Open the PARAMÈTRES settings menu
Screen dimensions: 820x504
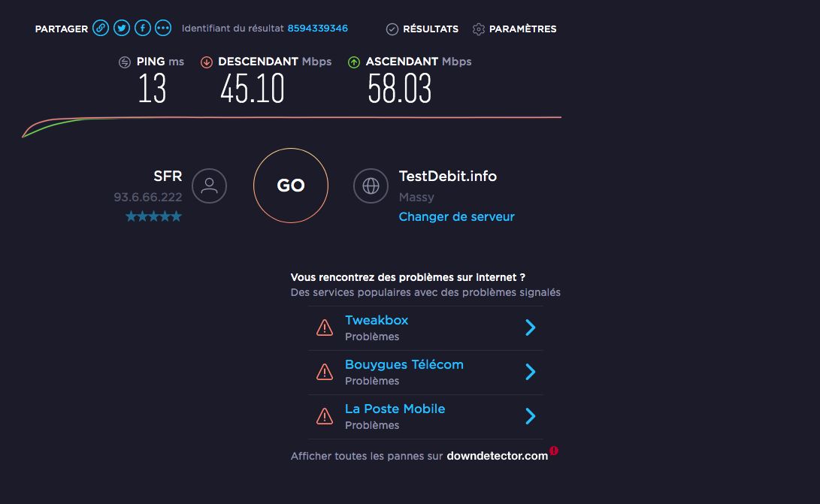[x=515, y=29]
